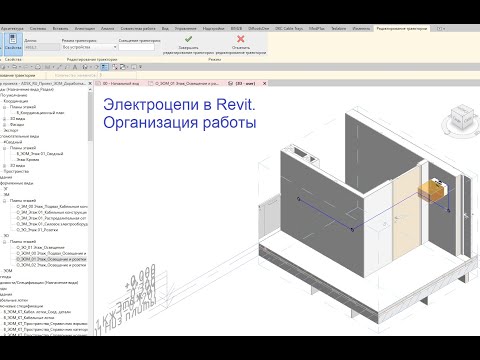Select 'О_ЭОМ_02 Этаж_Освещение и розетки' view
This screenshot has width=480, height=360.
52,265
